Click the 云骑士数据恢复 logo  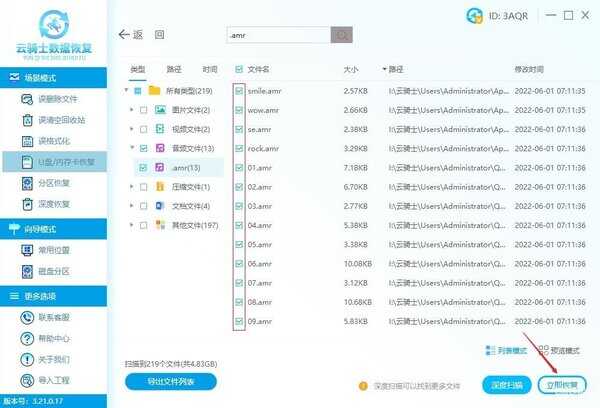point(54,34)
